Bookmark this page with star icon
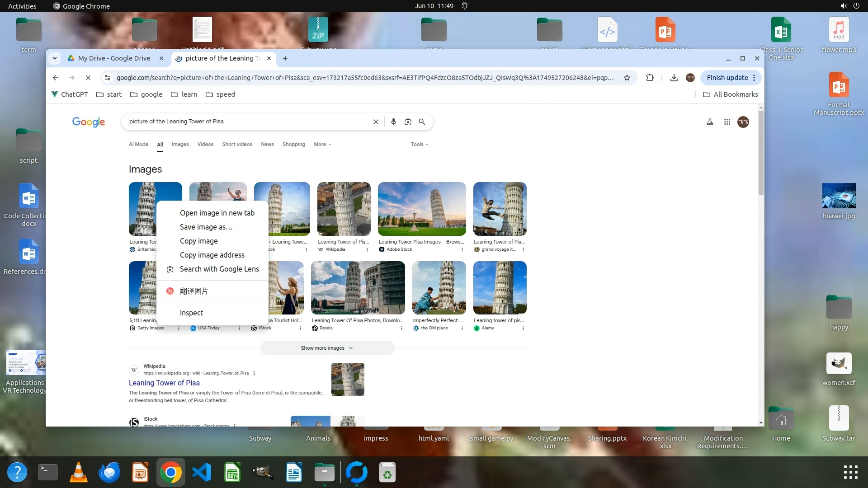 627,78
